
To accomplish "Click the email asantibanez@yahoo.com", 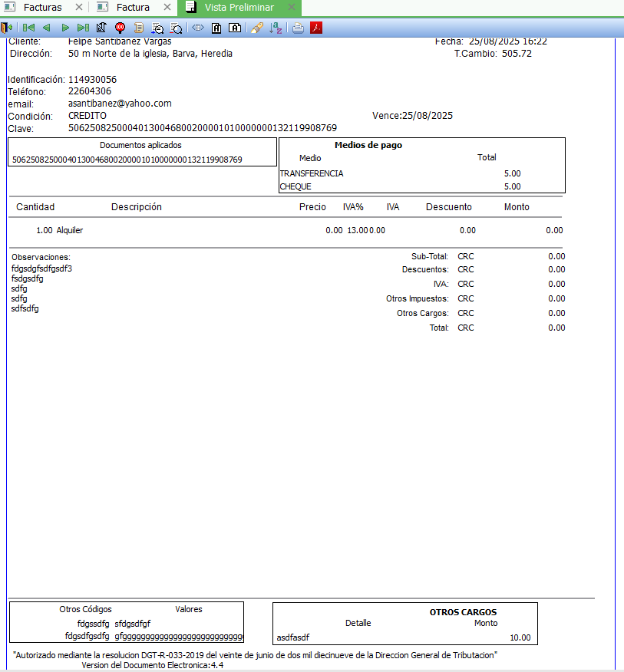I will (x=120, y=104).
